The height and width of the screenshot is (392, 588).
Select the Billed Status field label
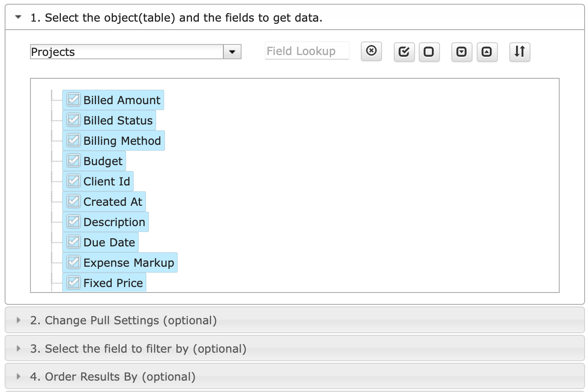pyautogui.click(x=118, y=120)
